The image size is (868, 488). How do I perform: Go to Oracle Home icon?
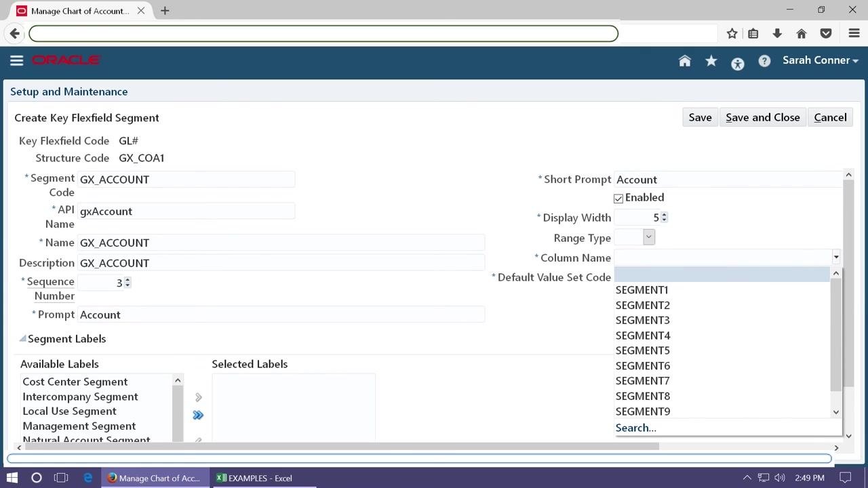(685, 61)
